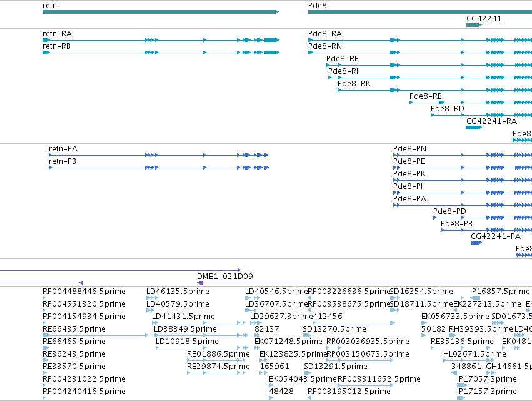Viewport: 532px width, 401px height.
Task: Click the Pde8-RB transcript label
Action: click(426, 96)
